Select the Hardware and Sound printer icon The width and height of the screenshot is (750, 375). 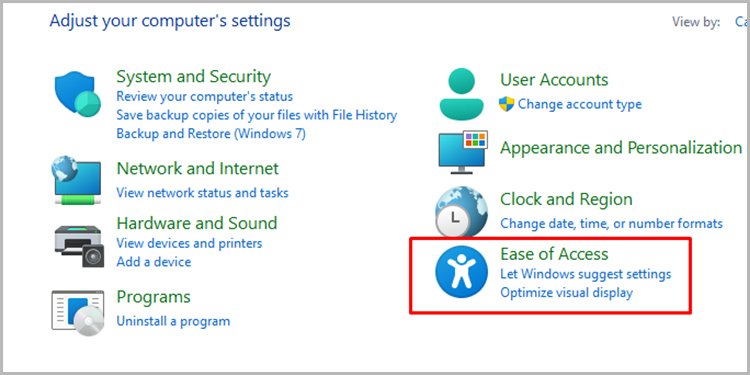[78, 246]
